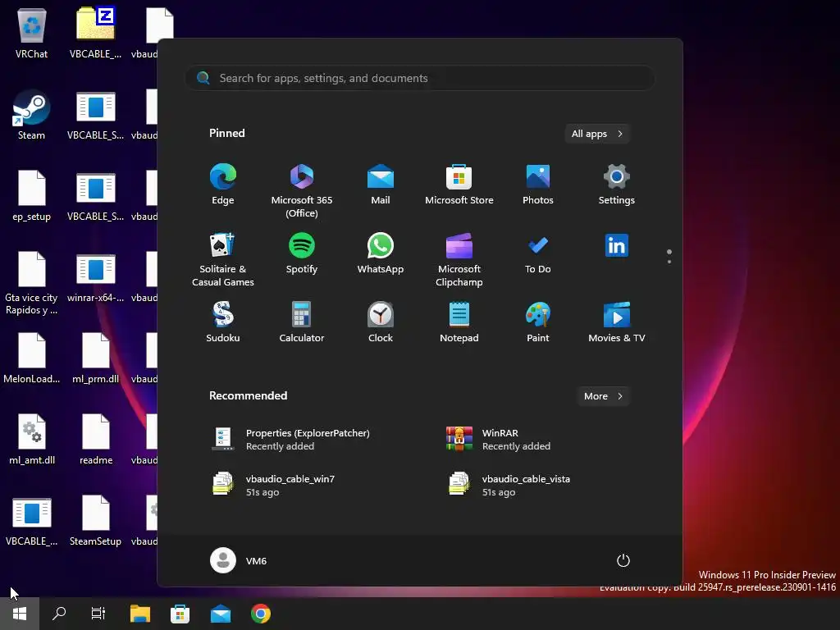This screenshot has width=840, height=630.
Task: Open WhatsApp
Action: pos(381,253)
